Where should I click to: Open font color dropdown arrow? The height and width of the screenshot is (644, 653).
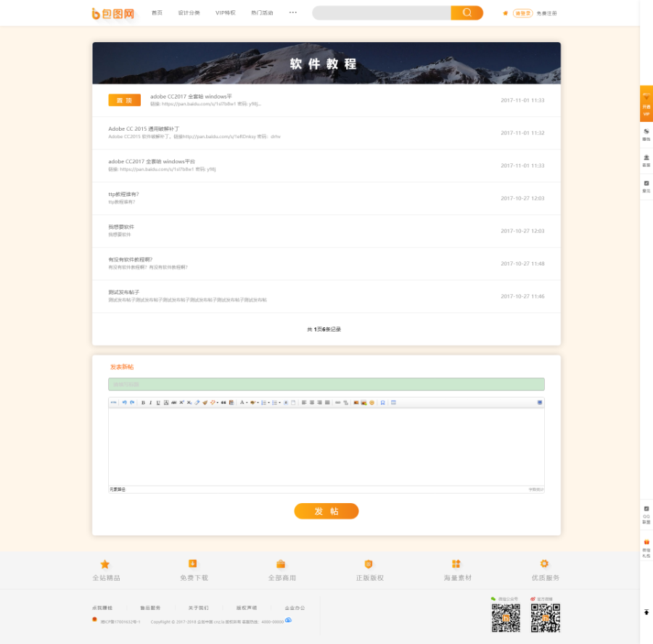[247, 403]
